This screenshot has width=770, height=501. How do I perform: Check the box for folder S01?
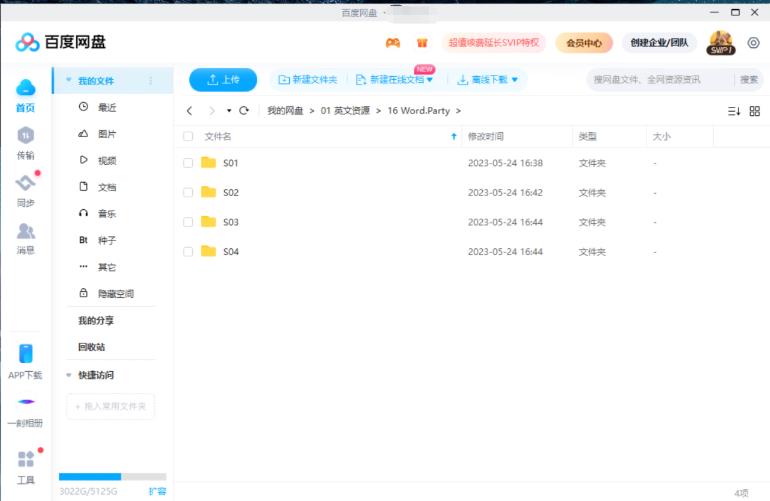(x=188, y=163)
